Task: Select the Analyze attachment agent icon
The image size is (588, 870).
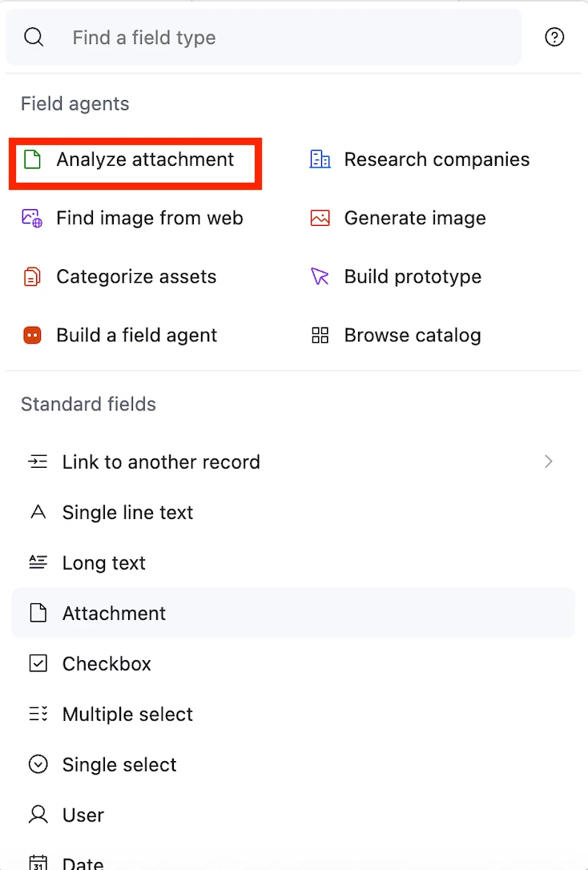Action: click(32, 159)
